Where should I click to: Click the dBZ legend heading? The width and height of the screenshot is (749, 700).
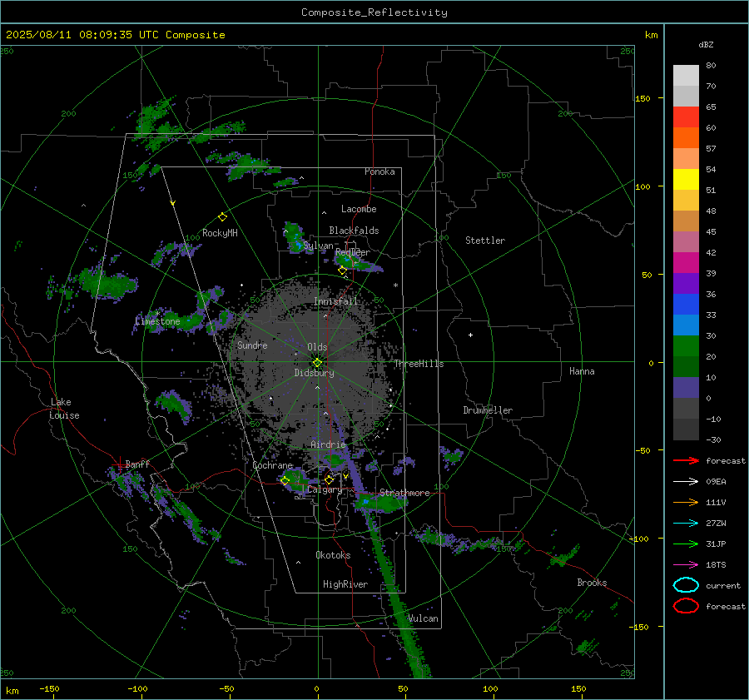(706, 44)
